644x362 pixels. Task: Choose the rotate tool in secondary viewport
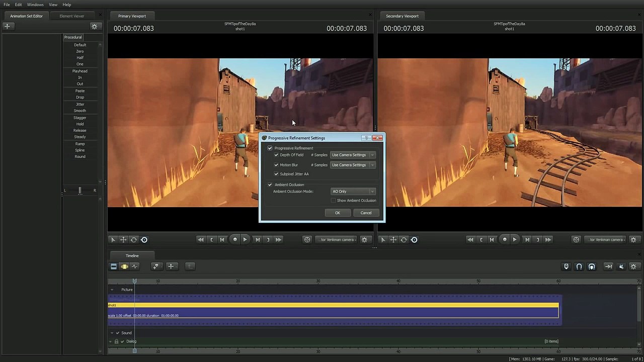coord(404,240)
